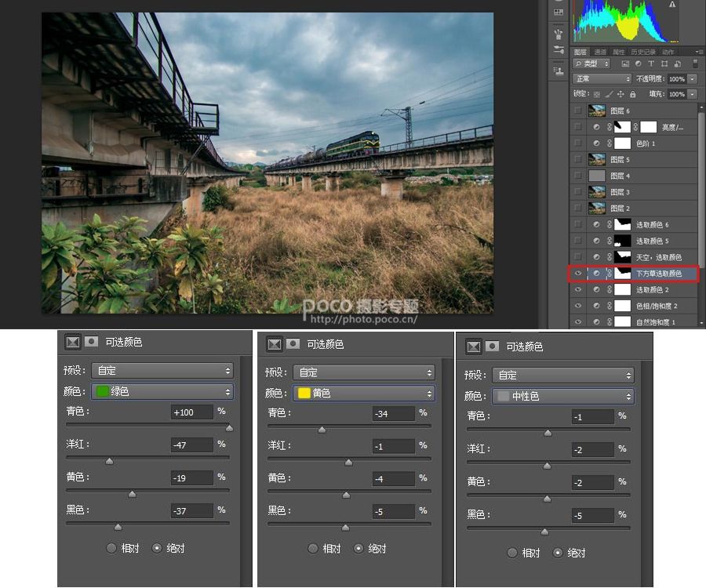This screenshot has height=588, width=706.
Task: Open the 不透明度 slider arrow
Action: pos(693,78)
